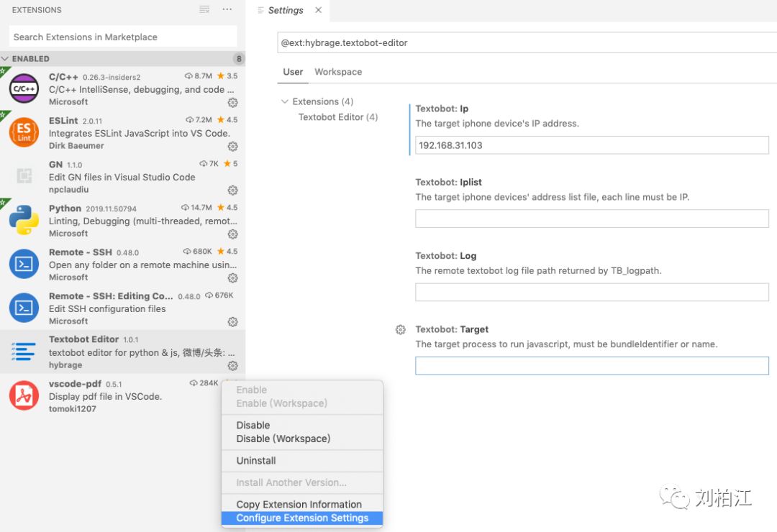This screenshot has height=532, width=777.
Task: Switch to the Workspace settings tab
Action: (338, 72)
